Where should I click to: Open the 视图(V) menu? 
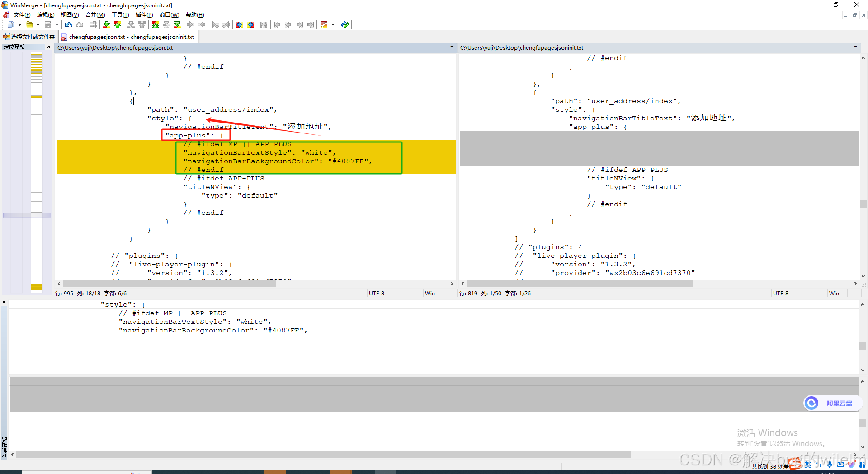(x=70, y=15)
